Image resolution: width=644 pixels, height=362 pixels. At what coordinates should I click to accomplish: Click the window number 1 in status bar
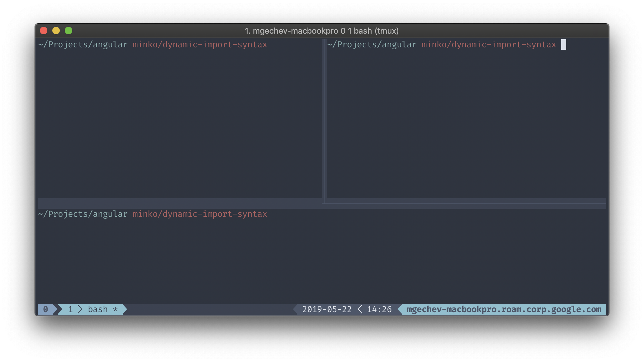70,309
